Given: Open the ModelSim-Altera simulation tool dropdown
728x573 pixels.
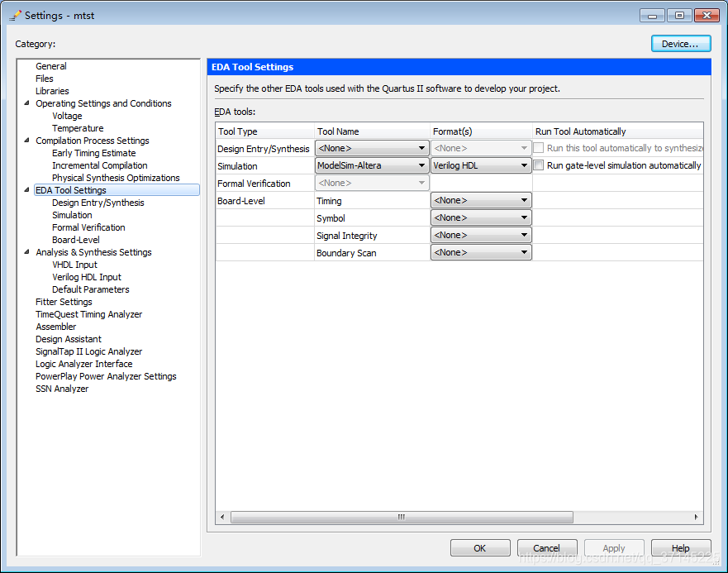Looking at the screenshot, I should [x=372, y=165].
